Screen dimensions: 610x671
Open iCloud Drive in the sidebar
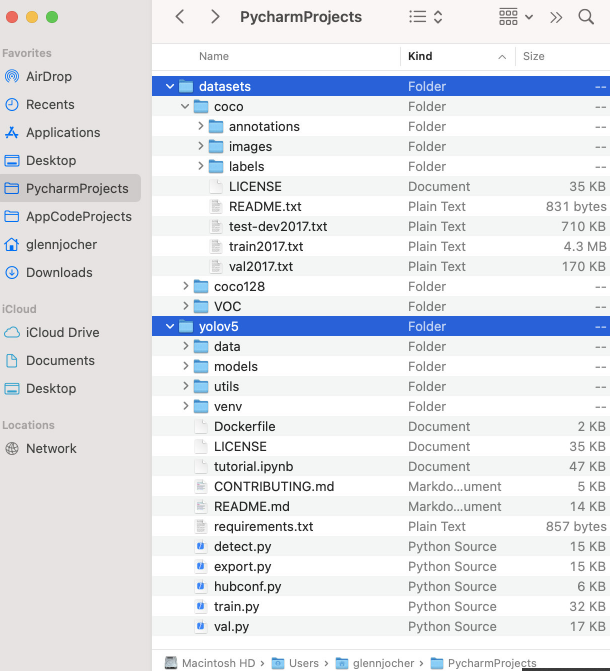point(62,333)
